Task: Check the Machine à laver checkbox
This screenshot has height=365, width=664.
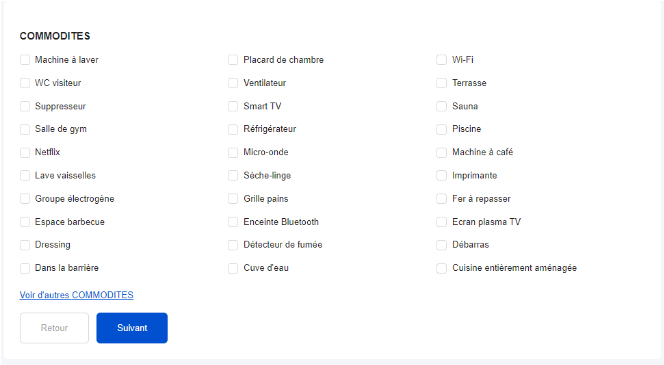Action: (25, 60)
